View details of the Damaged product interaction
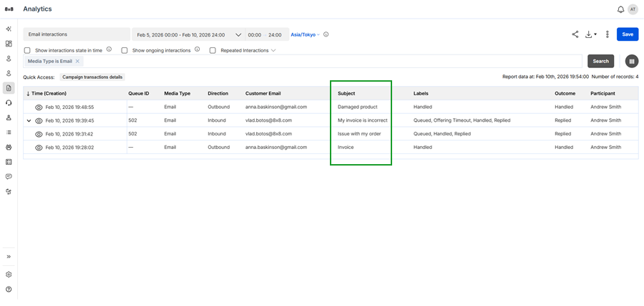Image resolution: width=644 pixels, height=306 pixels. tap(39, 107)
